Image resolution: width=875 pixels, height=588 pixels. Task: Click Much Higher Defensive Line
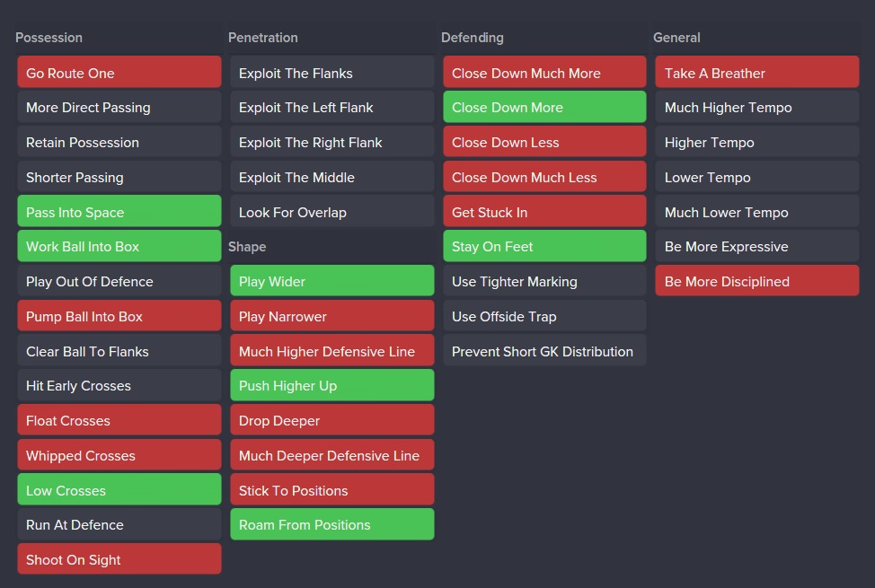tap(331, 351)
